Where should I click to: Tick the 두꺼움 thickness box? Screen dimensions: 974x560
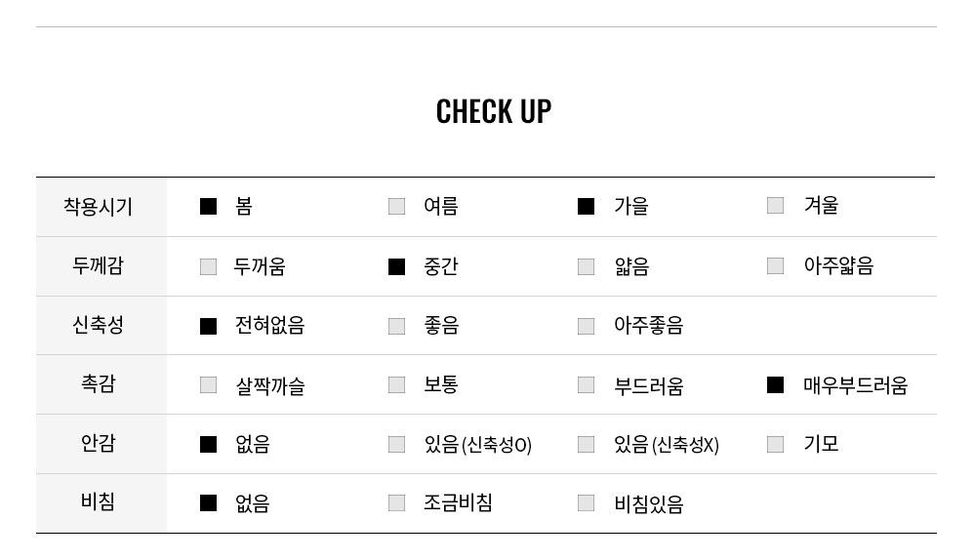(x=208, y=267)
